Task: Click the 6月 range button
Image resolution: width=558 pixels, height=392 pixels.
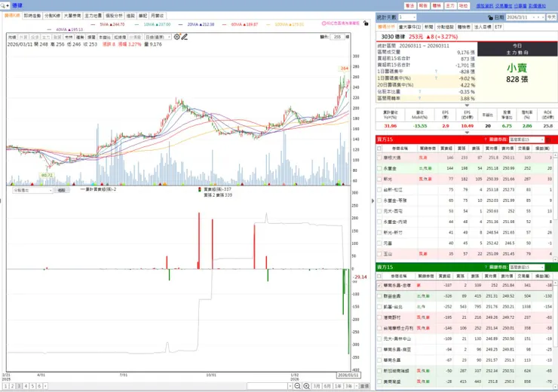Action: pos(327,386)
